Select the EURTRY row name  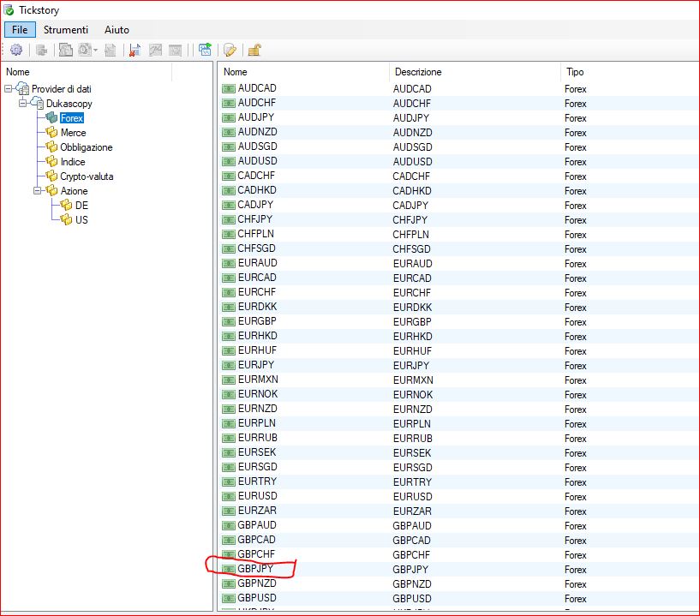coord(258,481)
